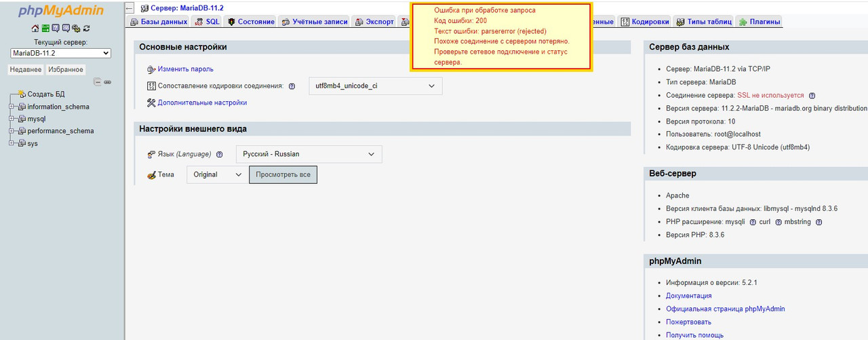Open the phpMyAdmin documentation icon in the sidebar
This screenshot has width=868, height=340.
tap(56, 29)
